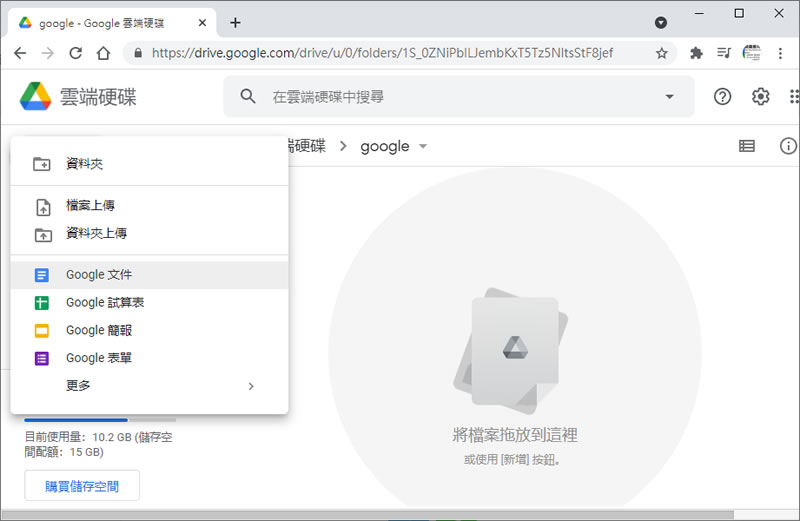Viewport: 800px width, 521px height.
Task: Click the search magnifier icon
Action: [248, 96]
